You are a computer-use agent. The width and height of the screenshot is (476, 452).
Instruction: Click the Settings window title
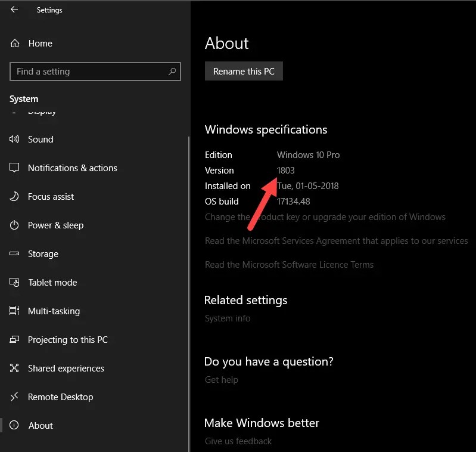coord(49,10)
